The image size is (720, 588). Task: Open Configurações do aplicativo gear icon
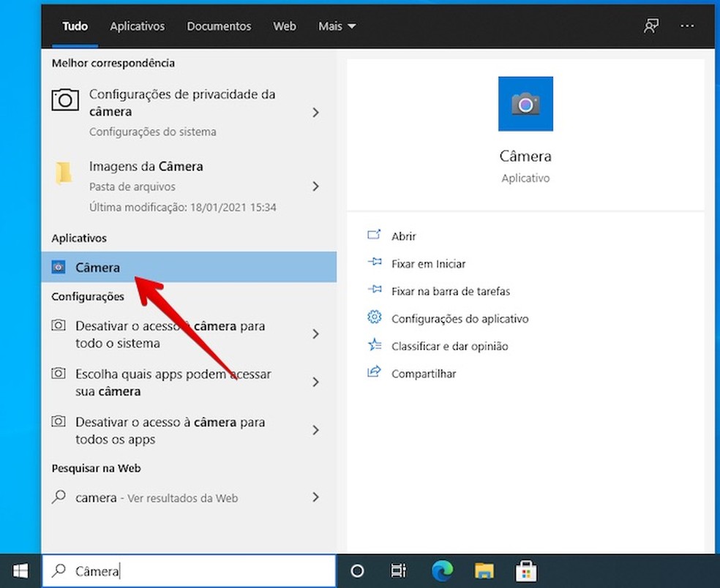(x=374, y=318)
